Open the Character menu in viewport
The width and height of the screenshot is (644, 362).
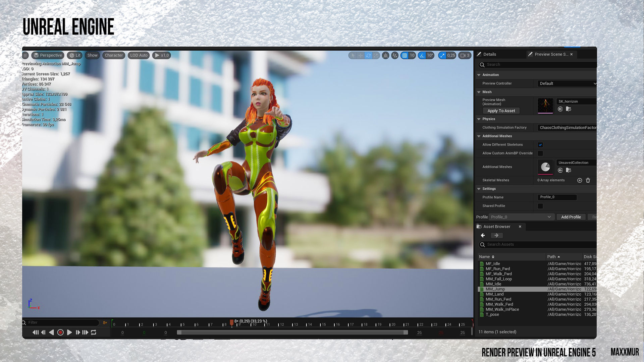click(114, 55)
